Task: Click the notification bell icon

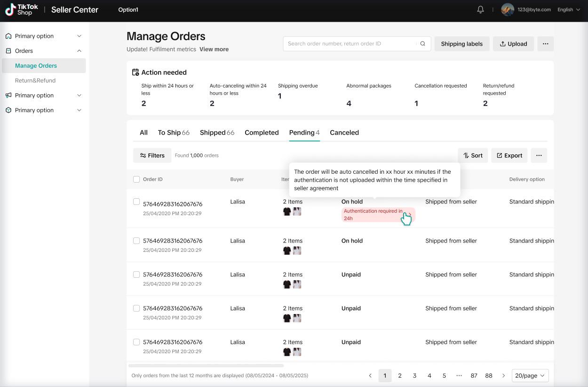Action: click(x=480, y=9)
